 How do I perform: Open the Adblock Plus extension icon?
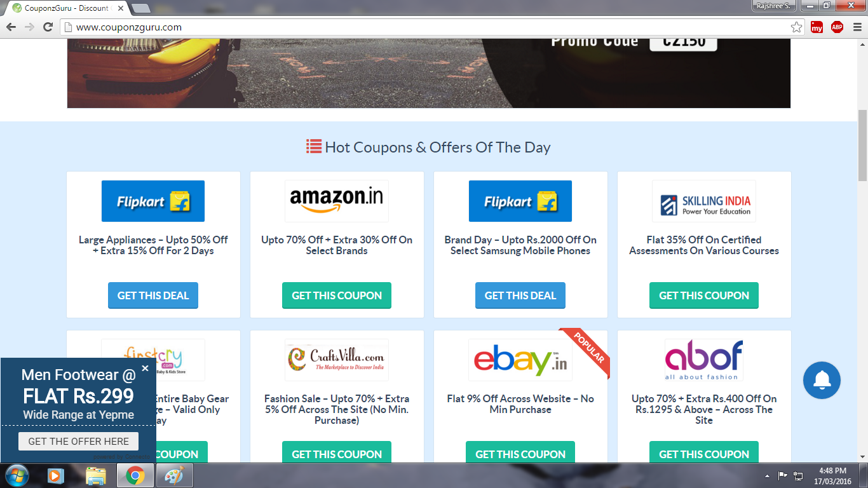pos(837,27)
